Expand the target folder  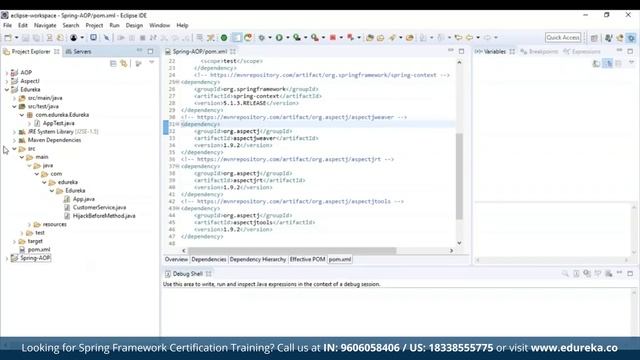(14, 241)
